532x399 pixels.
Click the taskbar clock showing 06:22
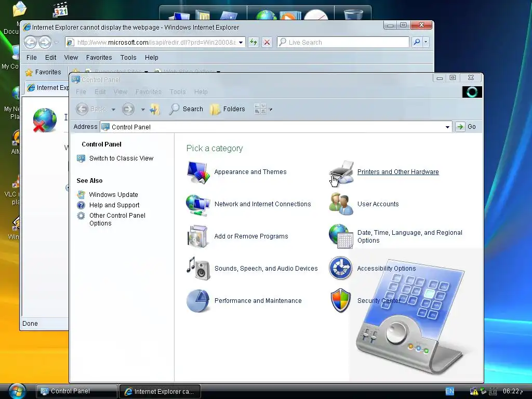[x=513, y=391]
